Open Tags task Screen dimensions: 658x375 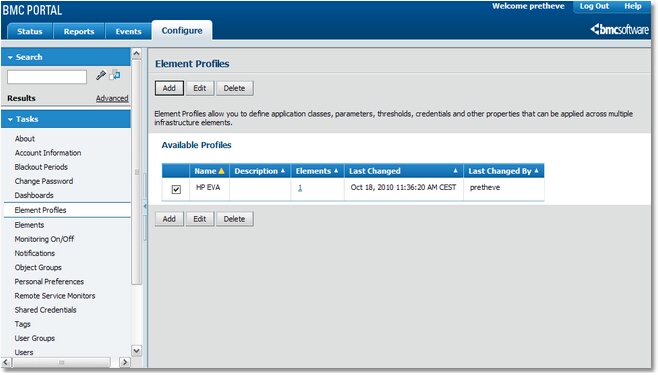click(23, 324)
